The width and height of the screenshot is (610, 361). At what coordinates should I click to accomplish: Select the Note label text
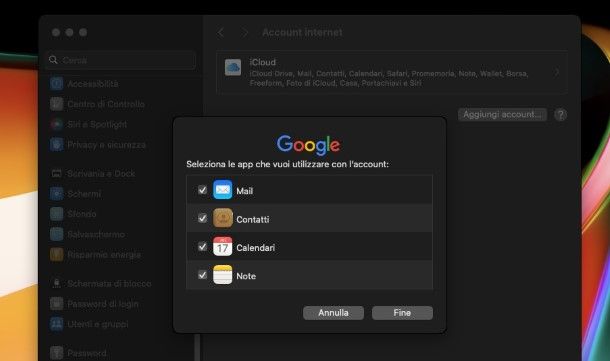pos(246,276)
